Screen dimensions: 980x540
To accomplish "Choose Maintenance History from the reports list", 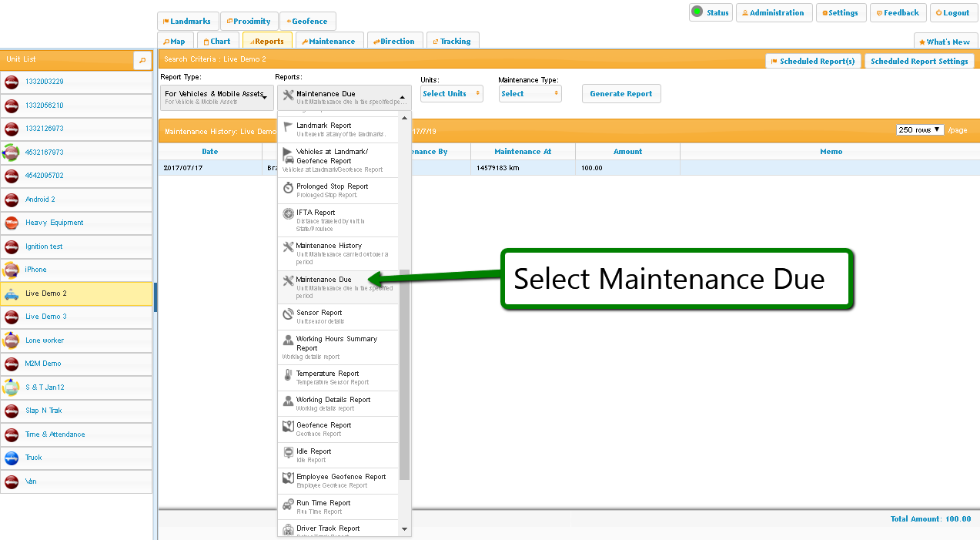I will [x=329, y=246].
